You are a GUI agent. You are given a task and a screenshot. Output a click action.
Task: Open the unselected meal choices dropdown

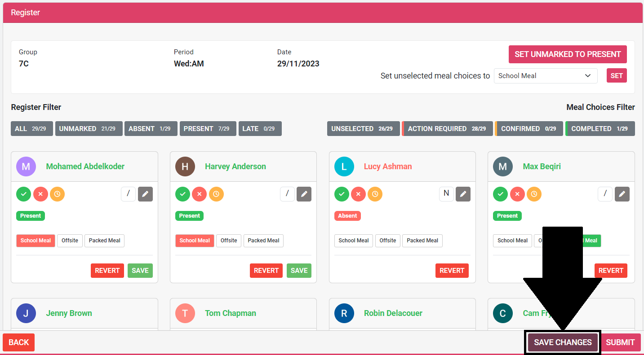(545, 76)
